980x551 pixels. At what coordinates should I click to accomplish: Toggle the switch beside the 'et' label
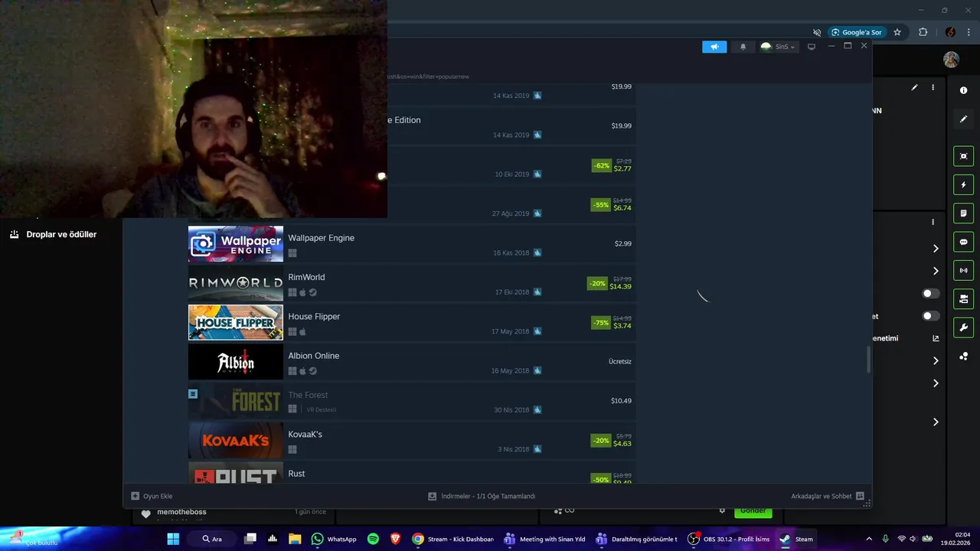point(931,316)
